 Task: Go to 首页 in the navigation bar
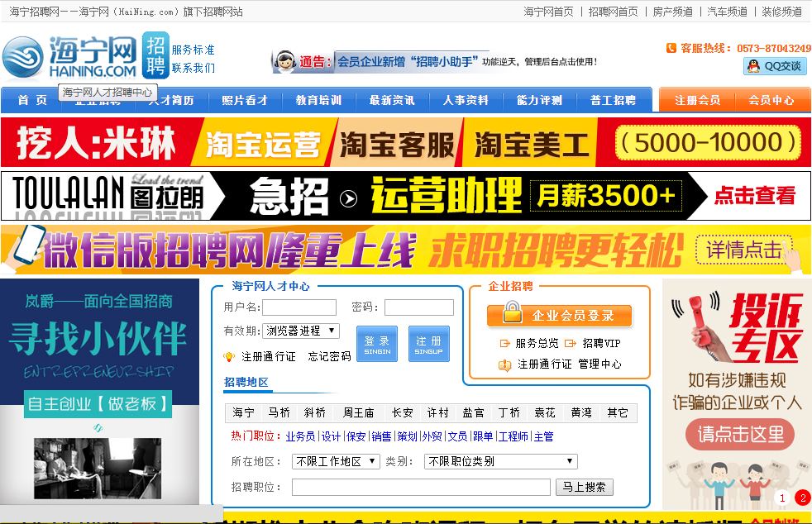click(32, 101)
